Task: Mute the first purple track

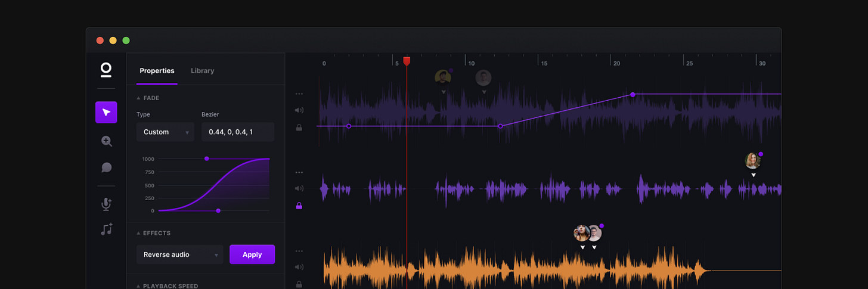Action: pyautogui.click(x=299, y=110)
